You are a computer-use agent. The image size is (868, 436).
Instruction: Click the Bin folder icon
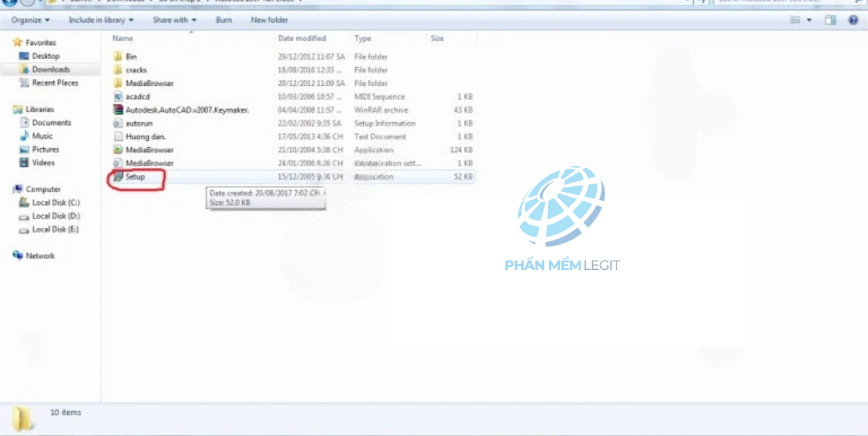118,56
